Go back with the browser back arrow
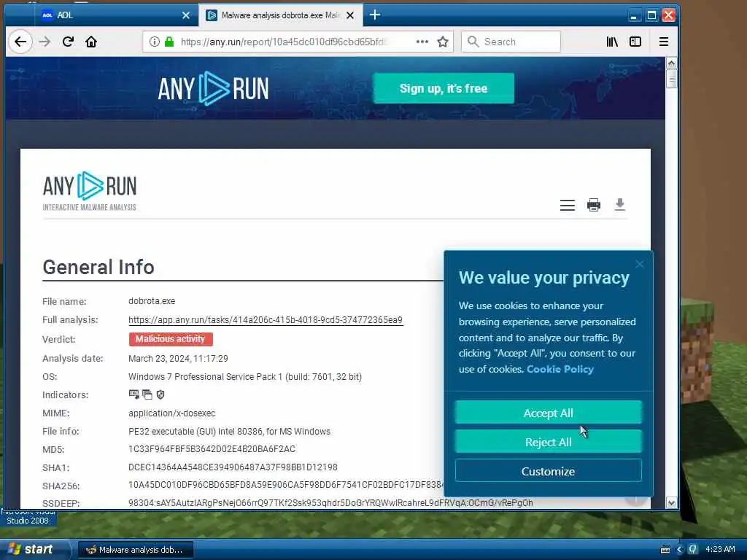 click(20, 42)
